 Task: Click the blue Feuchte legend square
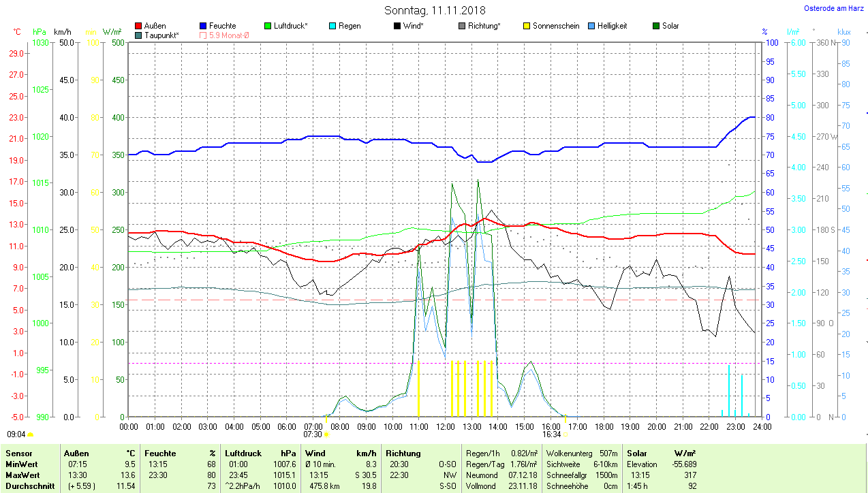[203, 26]
